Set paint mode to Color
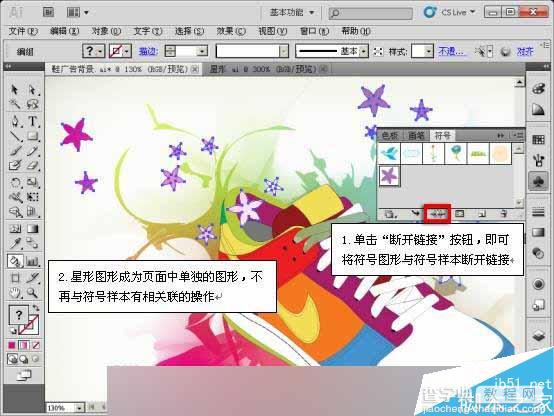554x416 pixels. click(12, 345)
